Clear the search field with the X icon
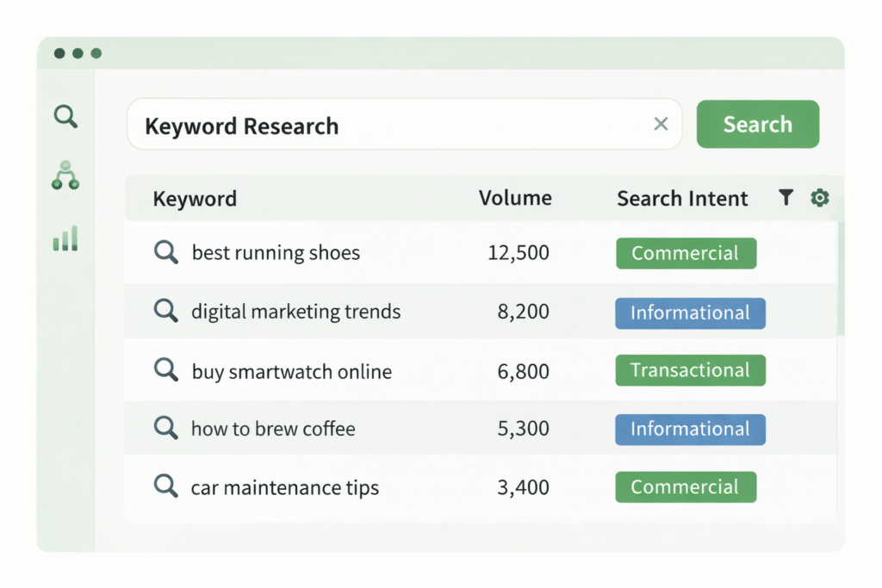882x588 pixels. [x=661, y=124]
